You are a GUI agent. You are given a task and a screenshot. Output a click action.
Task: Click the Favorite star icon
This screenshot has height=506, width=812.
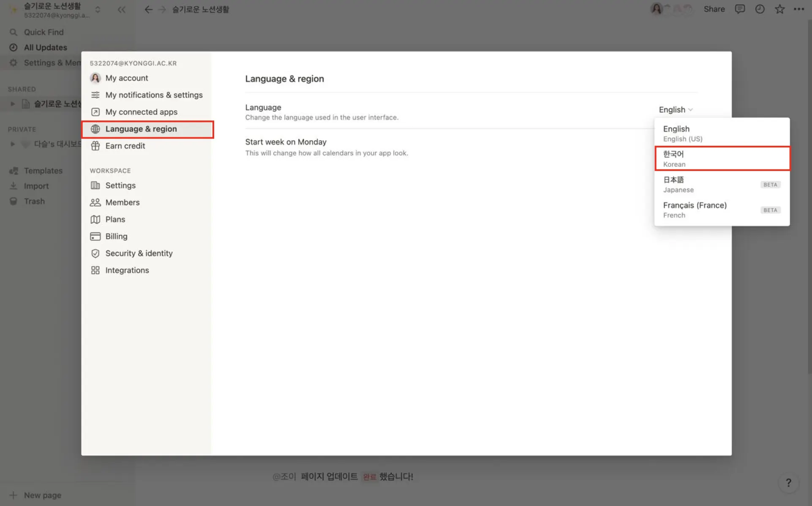click(x=779, y=9)
